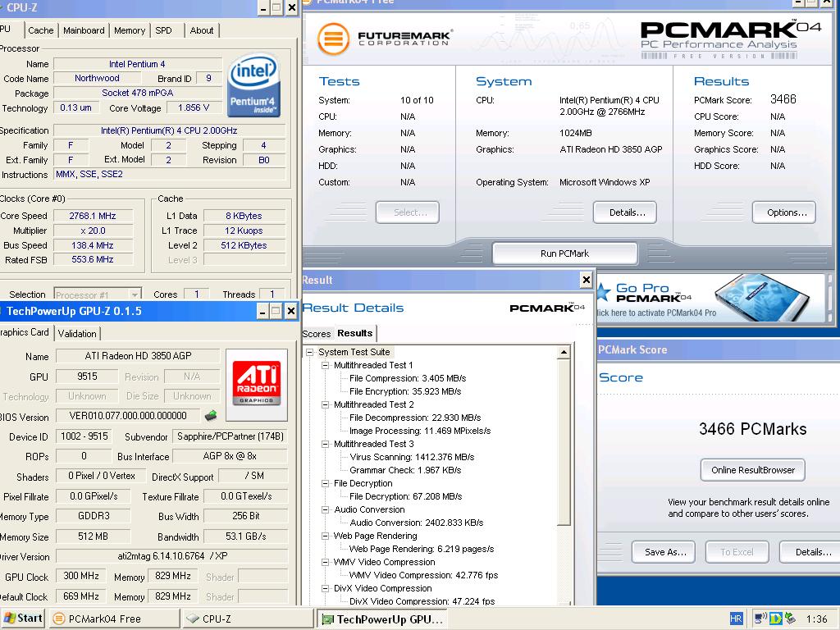
Task: Select Audio Conversion: 2402.833 KB/s row
Action: pos(416,523)
